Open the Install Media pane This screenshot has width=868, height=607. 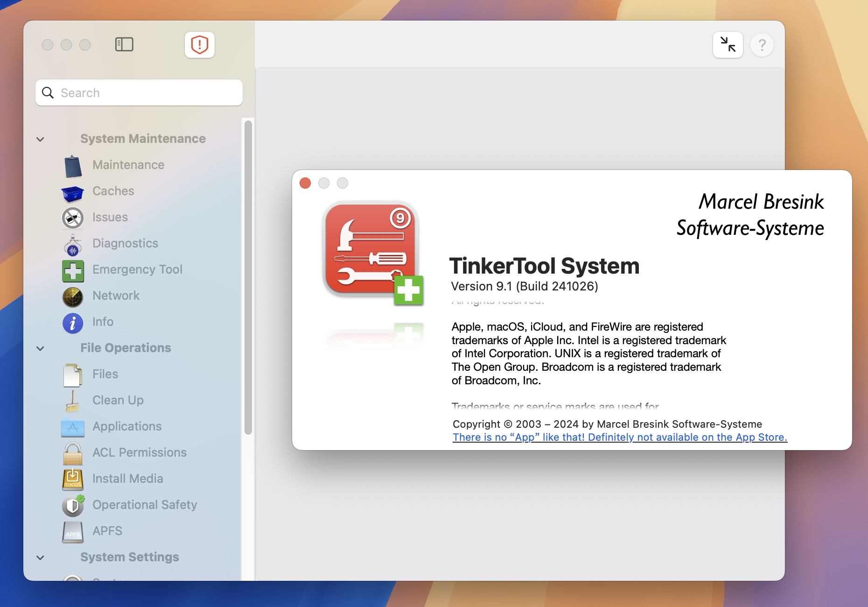(x=128, y=479)
